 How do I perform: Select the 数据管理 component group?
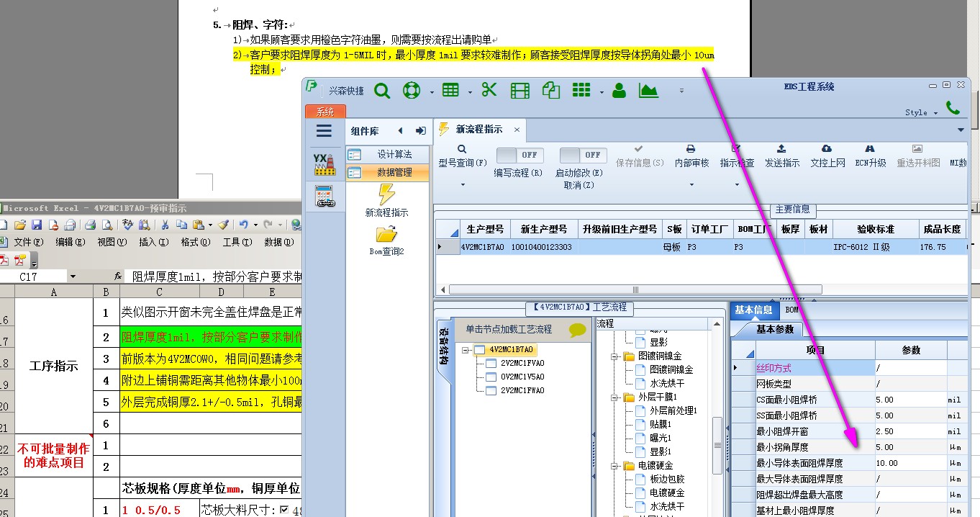[x=388, y=173]
